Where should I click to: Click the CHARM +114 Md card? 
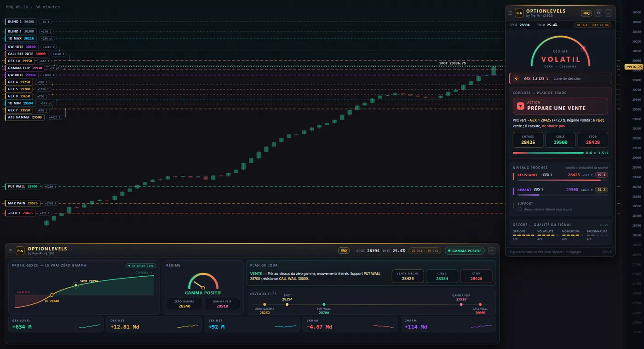(448, 324)
